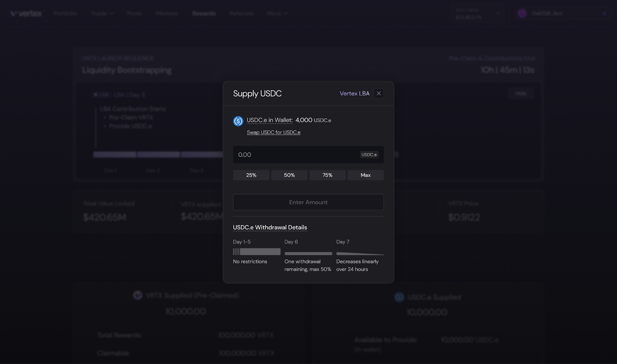
Task: Click the USDC.e currency badge in input
Action: 369,154
